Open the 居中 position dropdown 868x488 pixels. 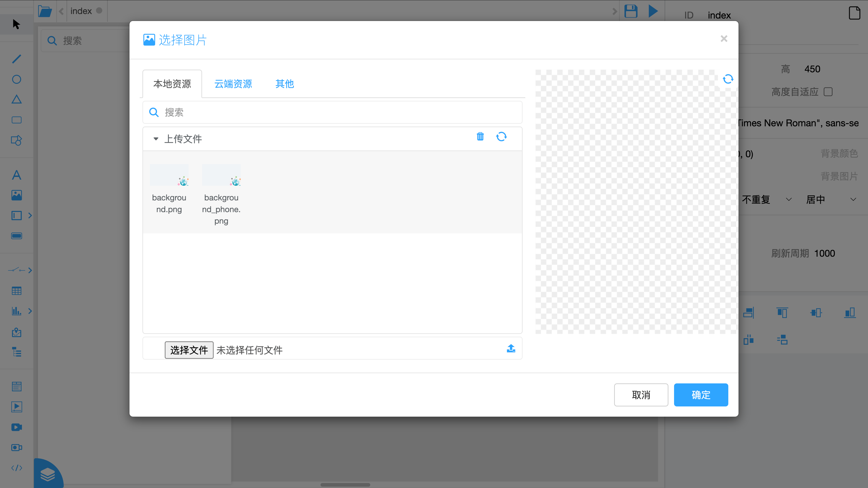(x=831, y=199)
